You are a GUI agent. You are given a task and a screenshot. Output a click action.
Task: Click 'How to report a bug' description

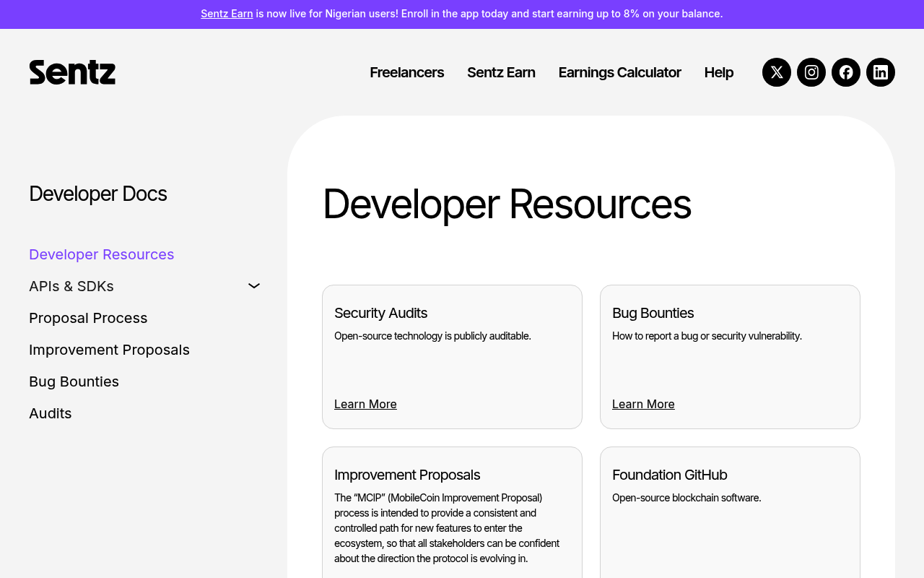(x=707, y=336)
